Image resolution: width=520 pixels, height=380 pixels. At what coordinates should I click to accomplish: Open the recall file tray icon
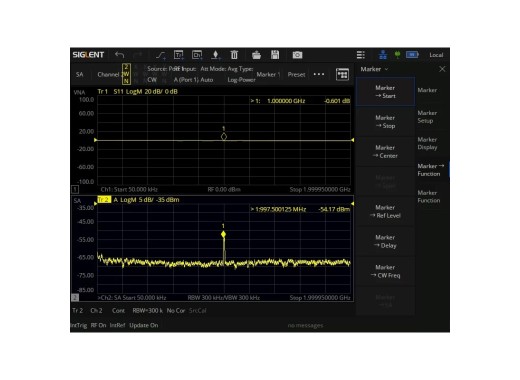coord(256,55)
